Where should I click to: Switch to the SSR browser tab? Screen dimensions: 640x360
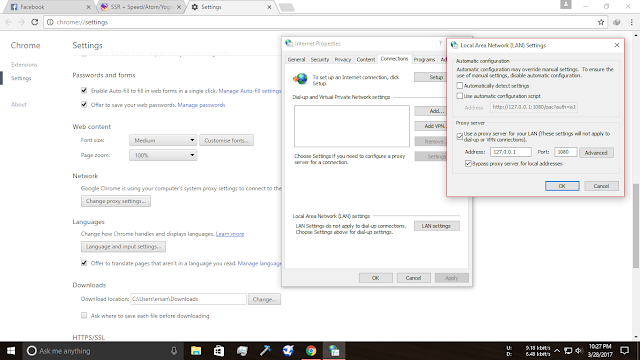point(140,7)
